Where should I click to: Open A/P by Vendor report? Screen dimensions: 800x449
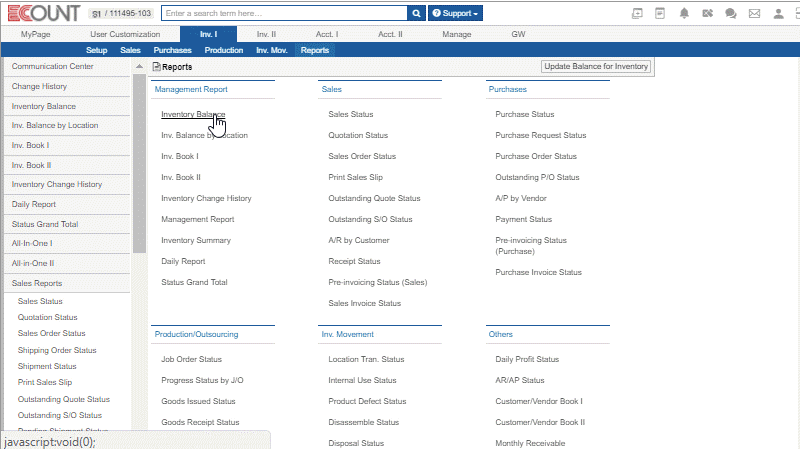click(x=521, y=198)
